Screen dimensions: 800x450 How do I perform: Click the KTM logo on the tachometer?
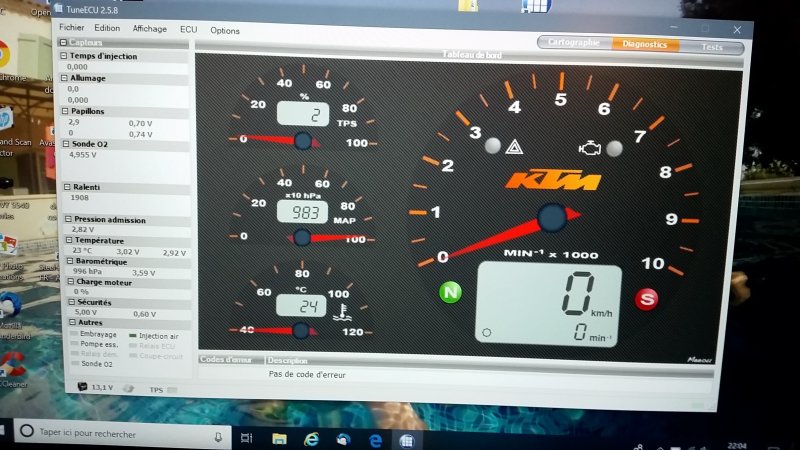click(x=553, y=180)
